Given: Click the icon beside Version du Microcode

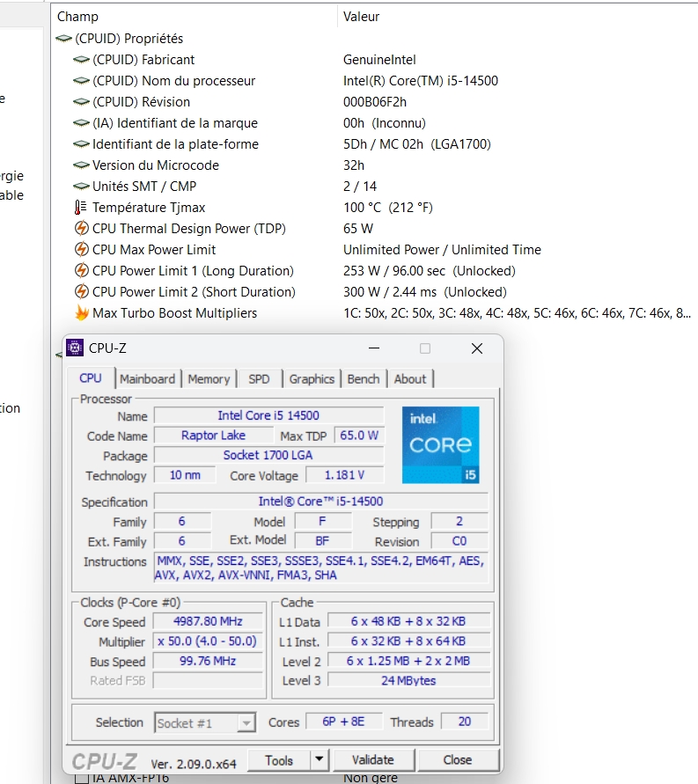Looking at the screenshot, I should pos(81,165).
